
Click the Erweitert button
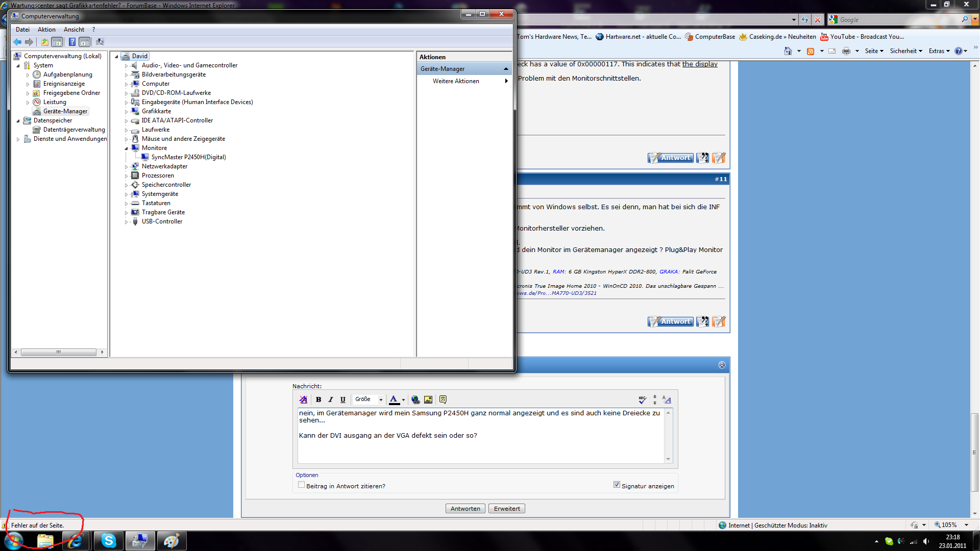tap(506, 509)
